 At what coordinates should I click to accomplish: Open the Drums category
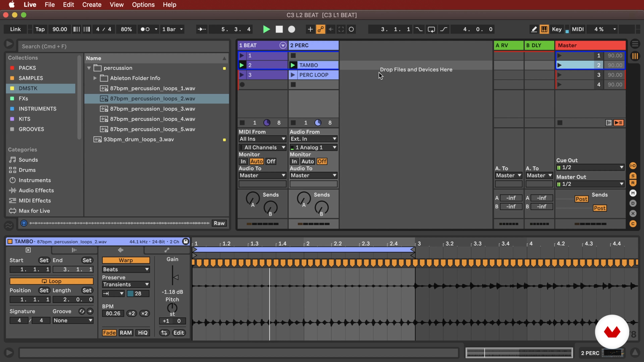tap(27, 170)
